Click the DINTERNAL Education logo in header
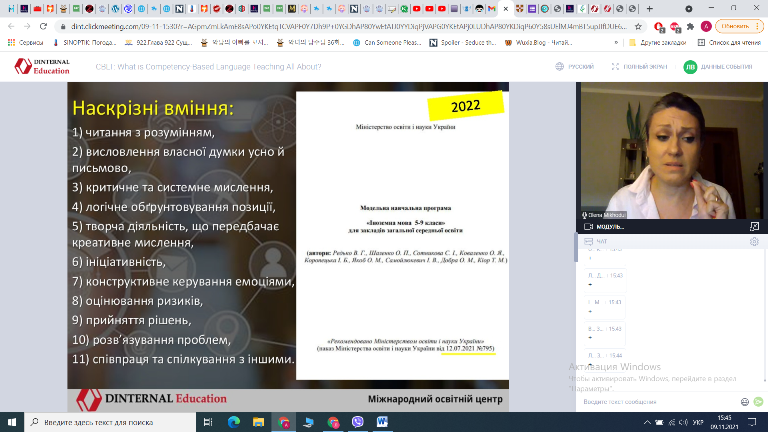 click(42, 66)
